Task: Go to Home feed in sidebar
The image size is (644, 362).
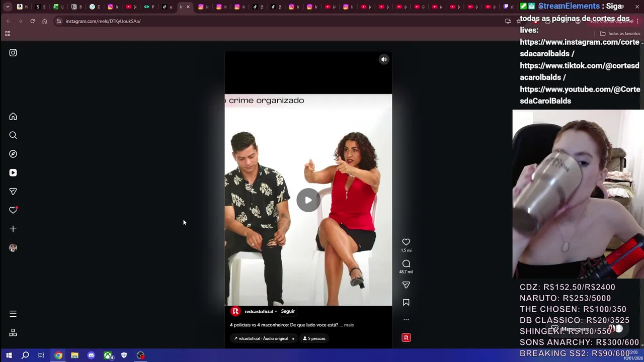Action: tap(13, 117)
